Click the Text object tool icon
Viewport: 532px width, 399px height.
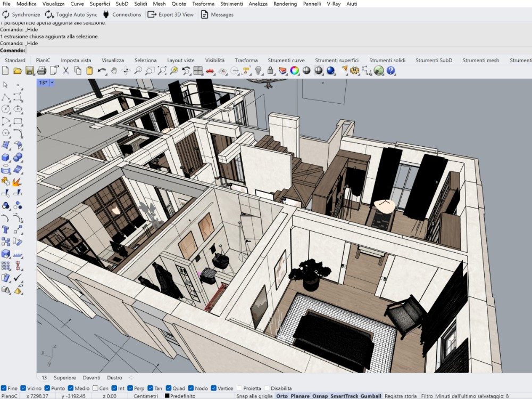[5, 229]
